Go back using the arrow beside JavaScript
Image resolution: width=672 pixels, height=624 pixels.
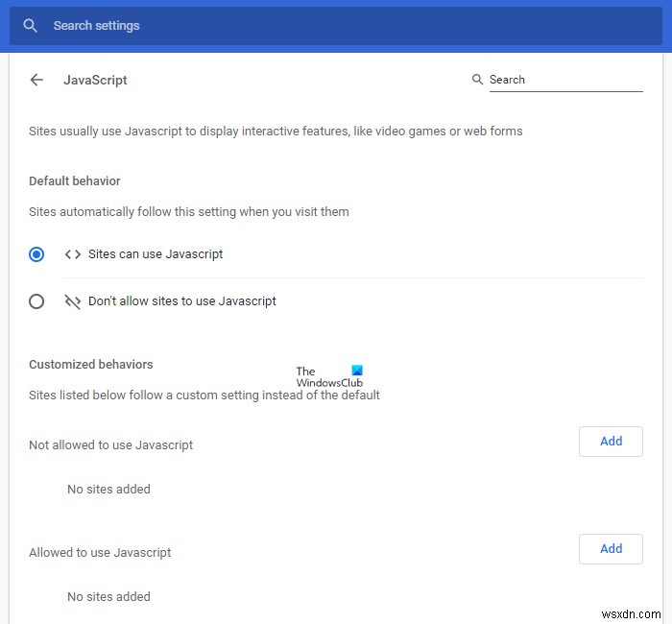click(36, 80)
